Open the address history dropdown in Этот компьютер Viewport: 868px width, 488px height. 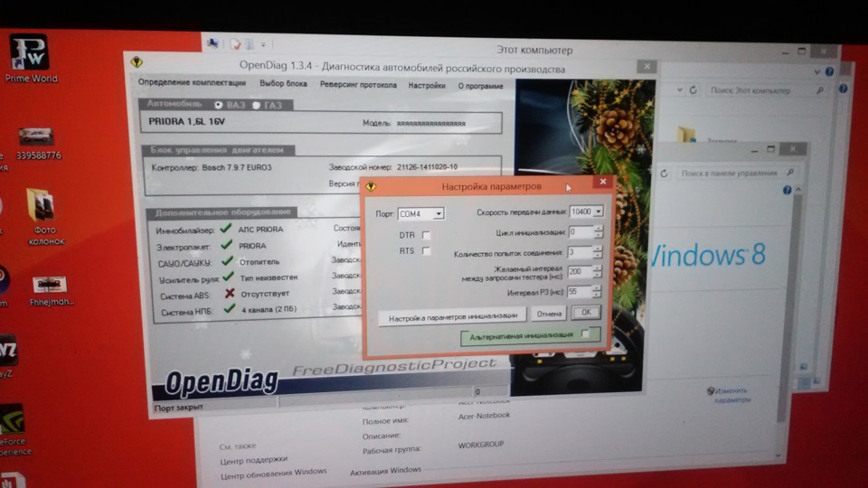pyautogui.click(x=680, y=89)
